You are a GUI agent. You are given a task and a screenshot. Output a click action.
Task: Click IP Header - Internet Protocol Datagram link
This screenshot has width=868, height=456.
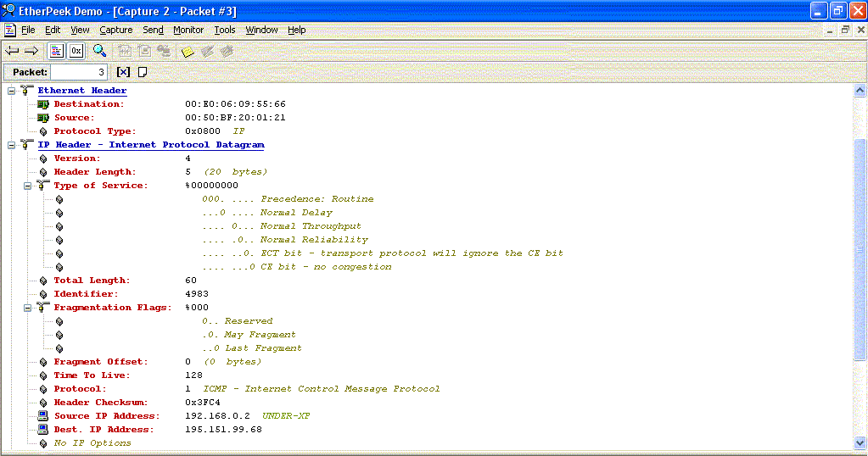(151, 145)
